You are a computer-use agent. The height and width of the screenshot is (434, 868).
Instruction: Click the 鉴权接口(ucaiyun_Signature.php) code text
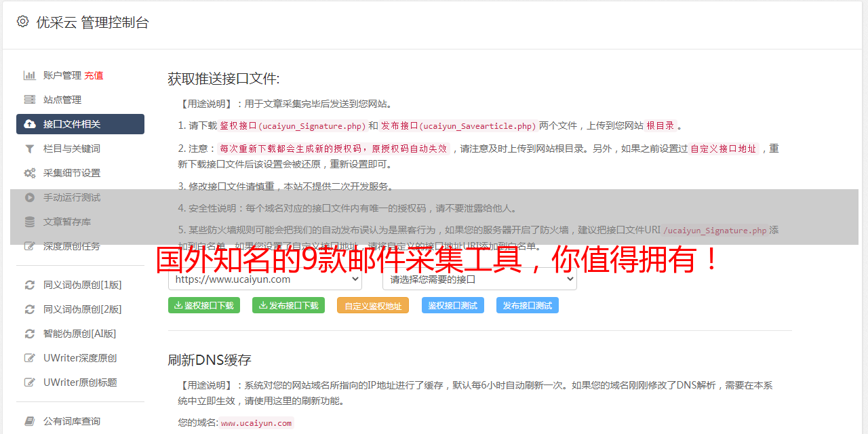tap(293, 125)
